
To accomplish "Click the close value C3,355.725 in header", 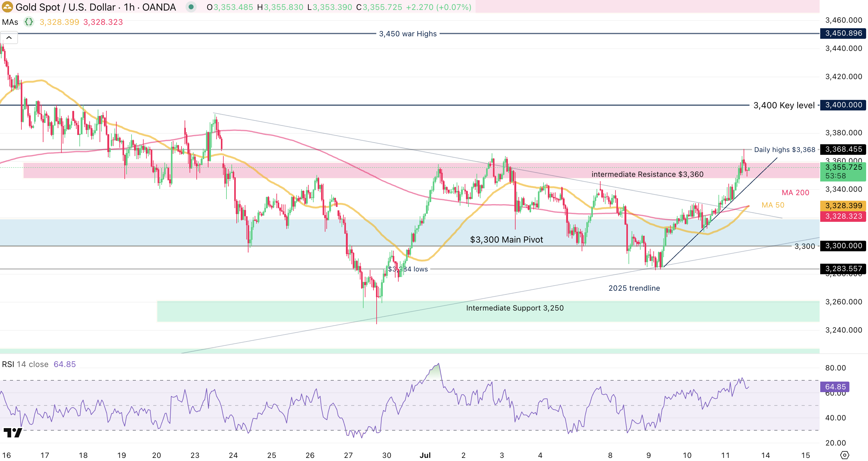I will (379, 7).
